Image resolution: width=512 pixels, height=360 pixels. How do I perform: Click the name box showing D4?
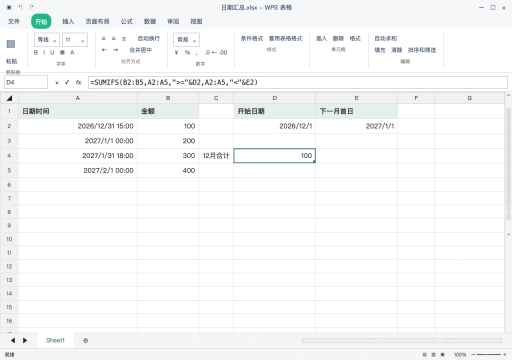26,82
